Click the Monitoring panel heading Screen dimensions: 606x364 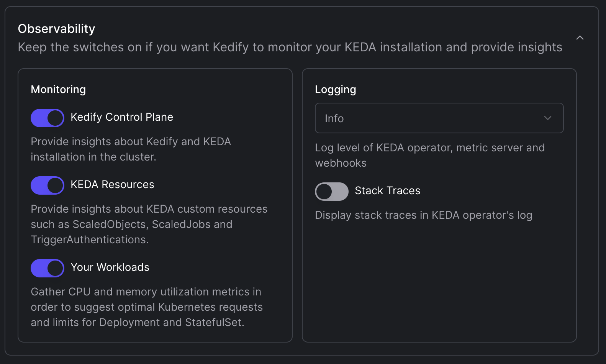pos(58,90)
